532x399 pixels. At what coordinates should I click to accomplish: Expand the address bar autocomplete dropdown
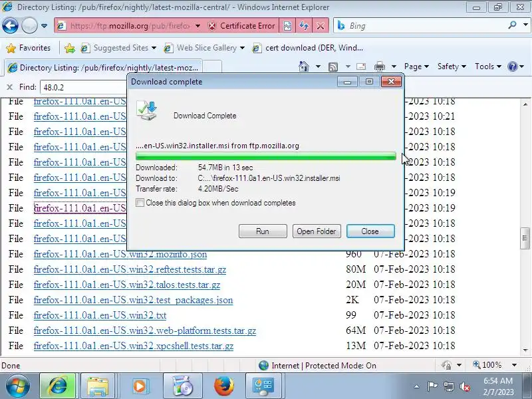point(198,26)
